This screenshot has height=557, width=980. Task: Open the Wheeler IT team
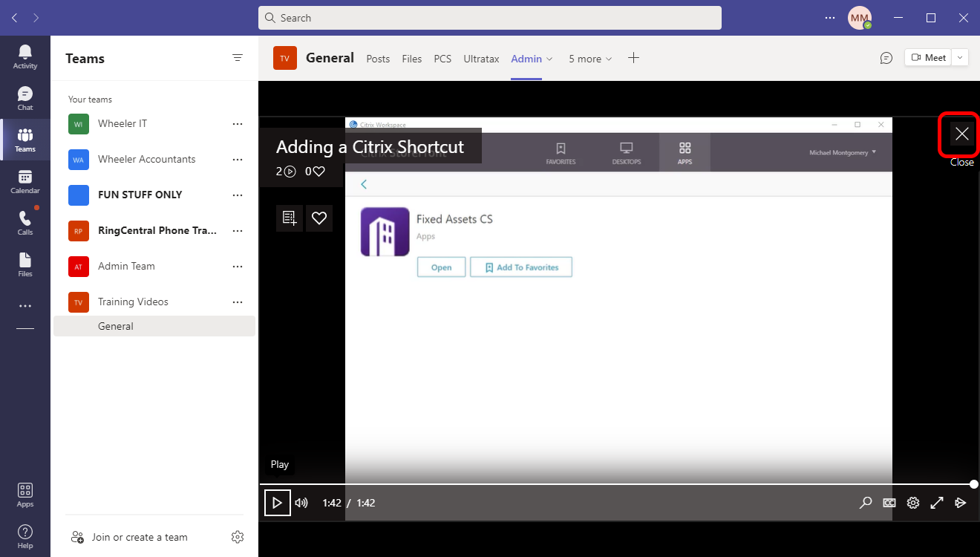coord(122,123)
